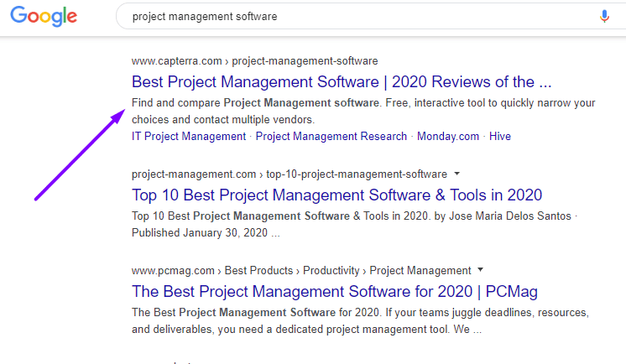Click the snippet starting "The Best Project Management Software for 2020. If"

coord(361,320)
